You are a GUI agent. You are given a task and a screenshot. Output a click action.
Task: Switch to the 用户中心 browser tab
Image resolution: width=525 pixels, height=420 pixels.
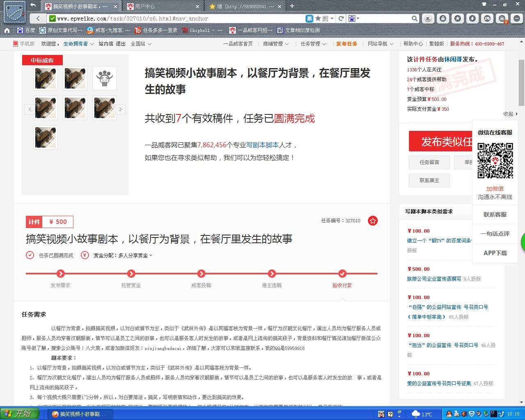pos(162,6)
